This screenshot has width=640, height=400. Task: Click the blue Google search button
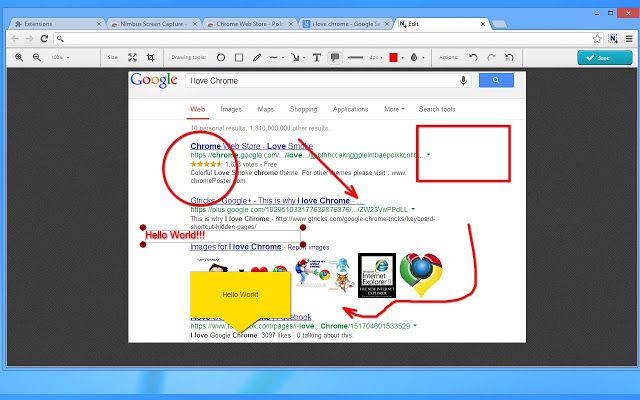(x=496, y=80)
